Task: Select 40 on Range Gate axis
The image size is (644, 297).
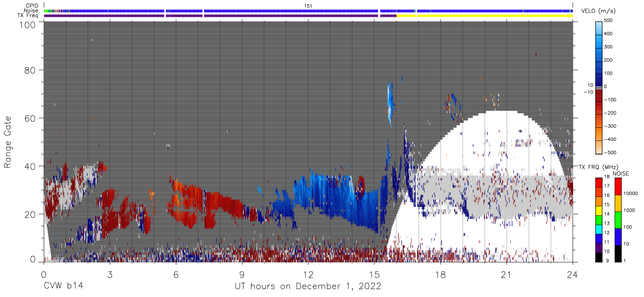Action: point(30,166)
